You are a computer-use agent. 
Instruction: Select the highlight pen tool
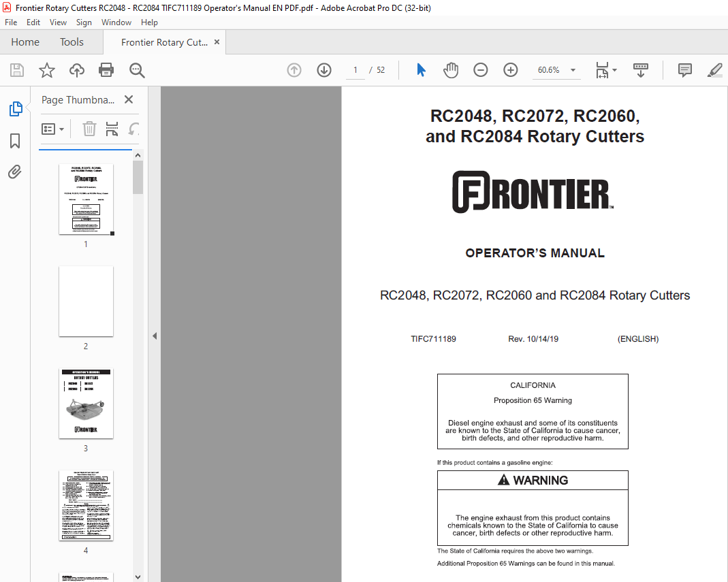(x=714, y=70)
